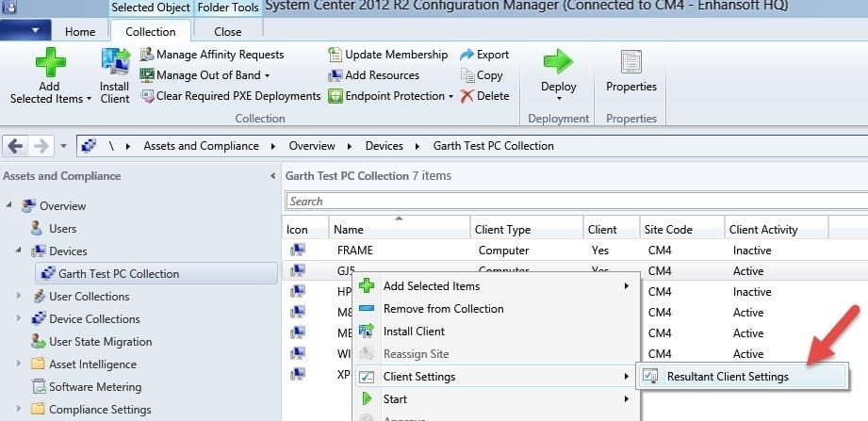Viewport: 868px width, 421px height.
Task: Switch to the Home ribbon tab
Action: point(80,31)
